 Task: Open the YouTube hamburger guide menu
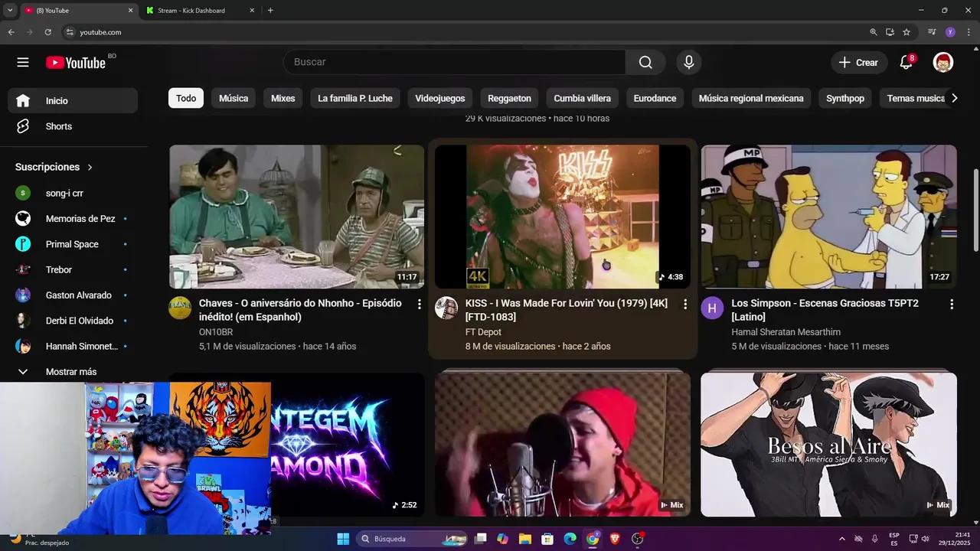[x=23, y=63]
